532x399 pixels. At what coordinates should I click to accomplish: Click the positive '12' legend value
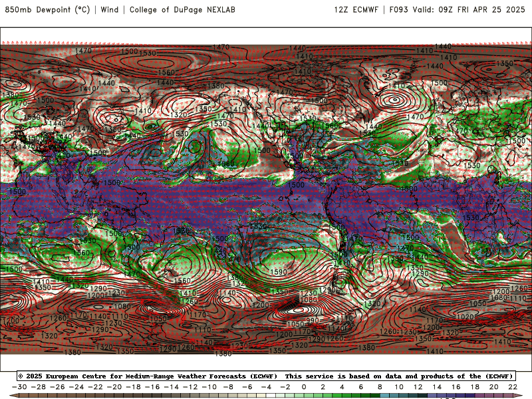pos(418,387)
